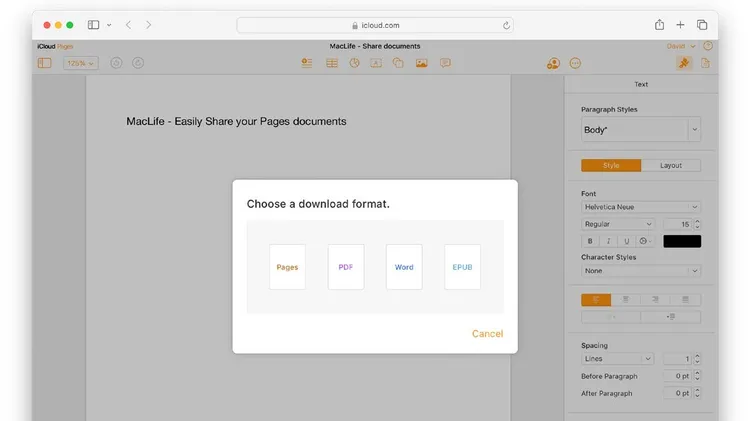This screenshot has width=750, height=421.
Task: Go forward with the Safari forward arrow
Action: pyautogui.click(x=148, y=25)
